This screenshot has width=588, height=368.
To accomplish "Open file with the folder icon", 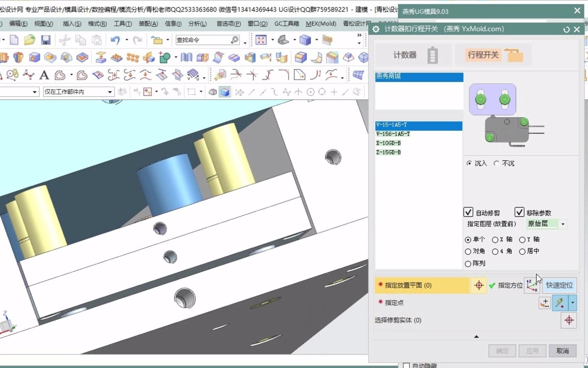I will (30, 40).
